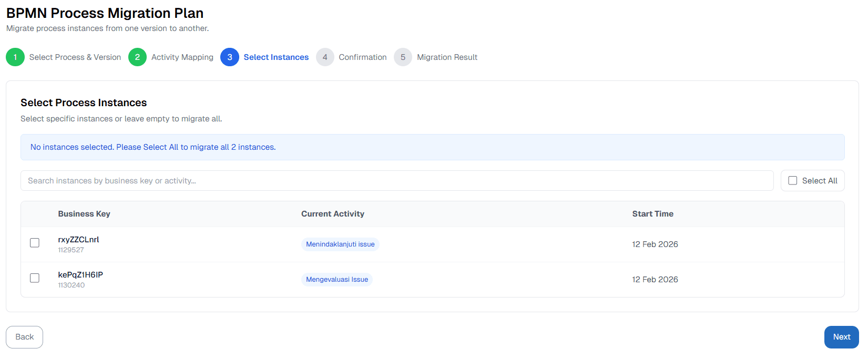The width and height of the screenshot is (868, 359).
Task: Click the Start Time column header
Action: click(x=653, y=214)
